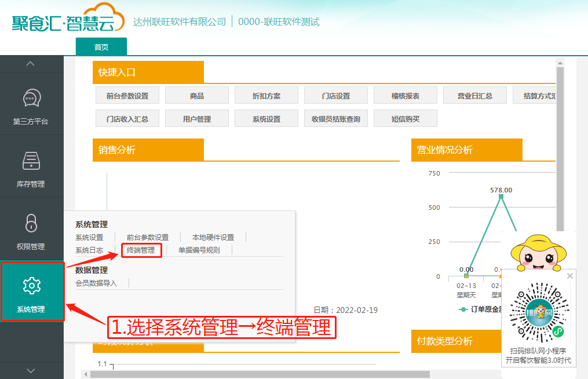Open 系统设置 in the 系统管理 flyout menu

89,238
